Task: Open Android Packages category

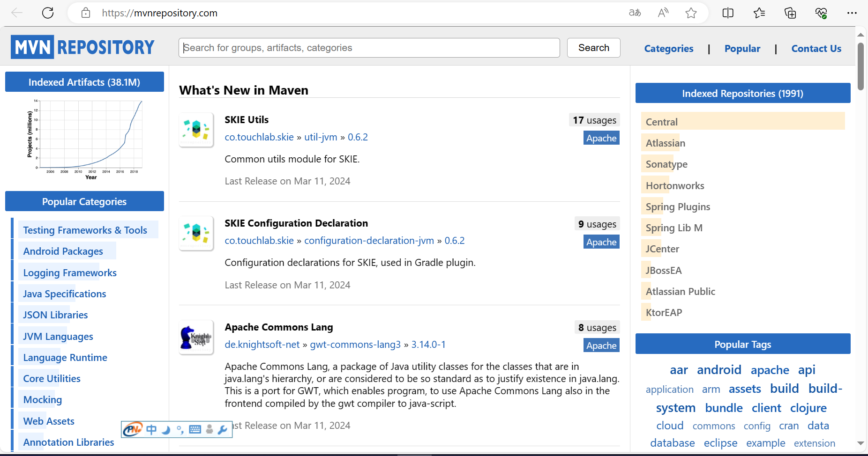Action: click(63, 251)
